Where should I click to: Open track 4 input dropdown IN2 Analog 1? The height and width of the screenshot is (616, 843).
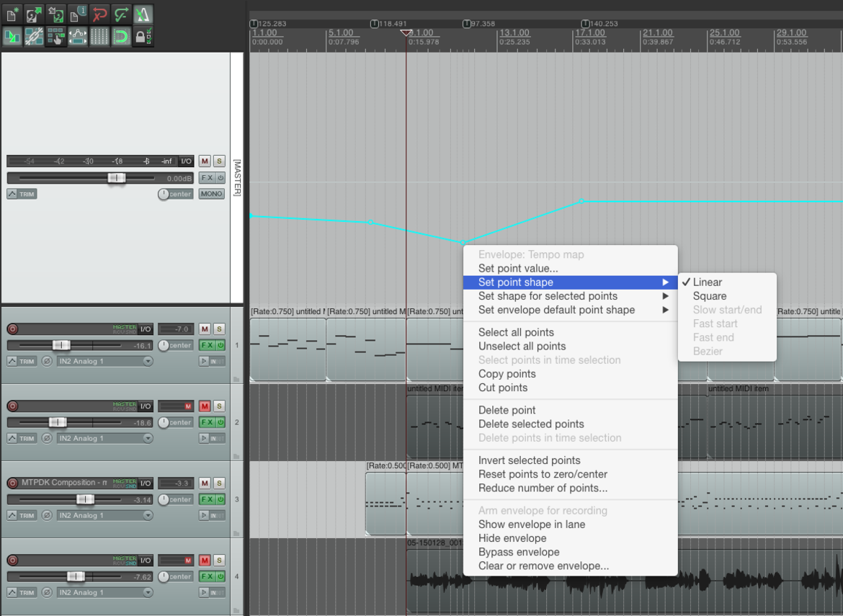105,593
